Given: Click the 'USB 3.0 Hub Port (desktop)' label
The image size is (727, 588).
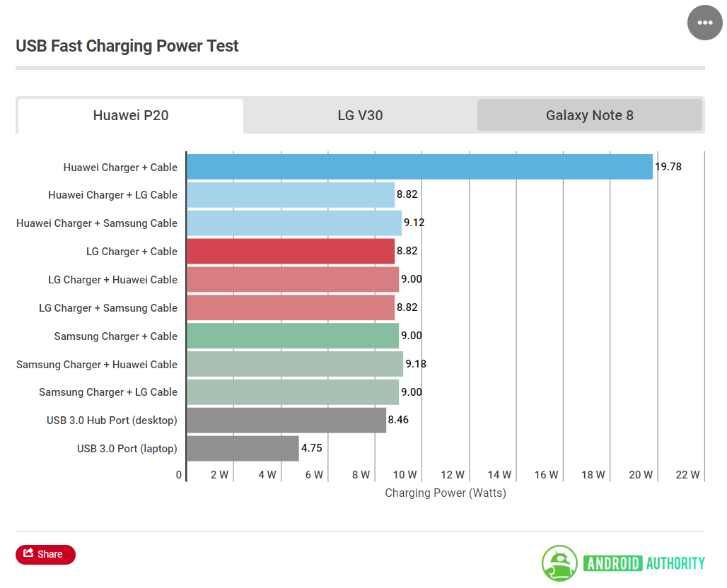Looking at the screenshot, I should point(112,421).
